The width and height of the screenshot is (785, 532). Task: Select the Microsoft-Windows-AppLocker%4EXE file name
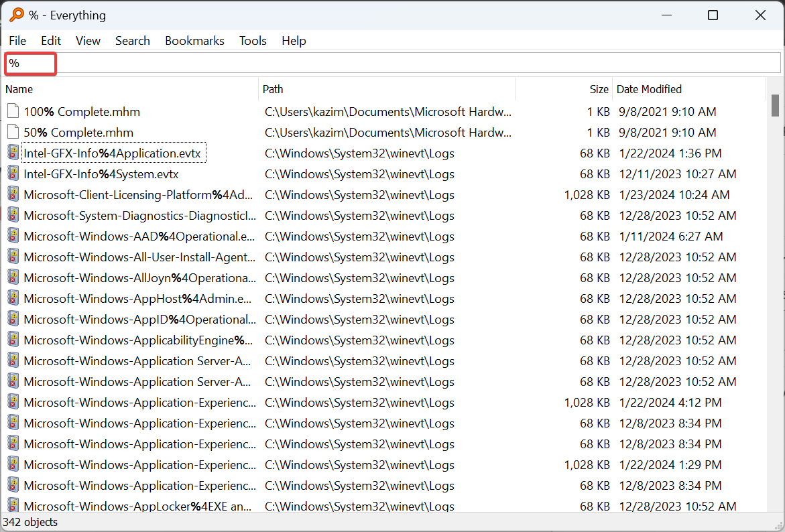pyautogui.click(x=137, y=506)
